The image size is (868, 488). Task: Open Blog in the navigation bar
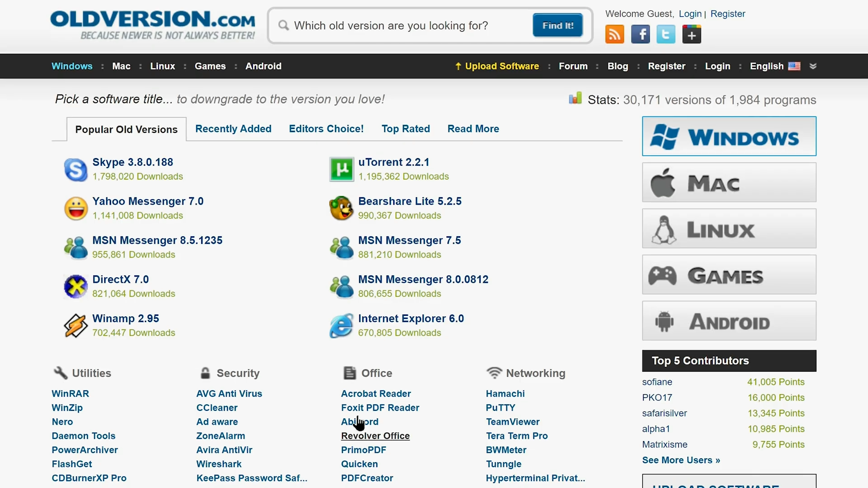pyautogui.click(x=618, y=66)
